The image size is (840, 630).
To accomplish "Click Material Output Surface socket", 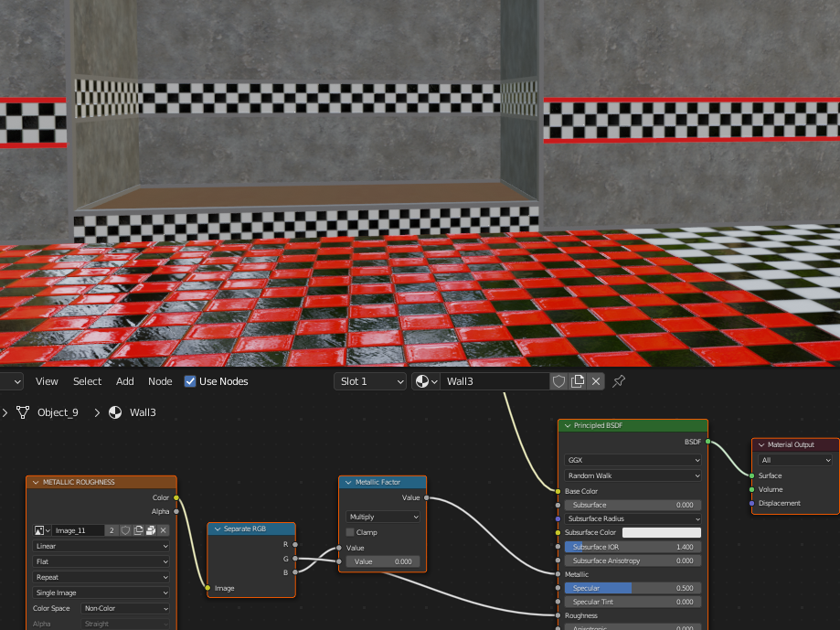I will pos(752,475).
